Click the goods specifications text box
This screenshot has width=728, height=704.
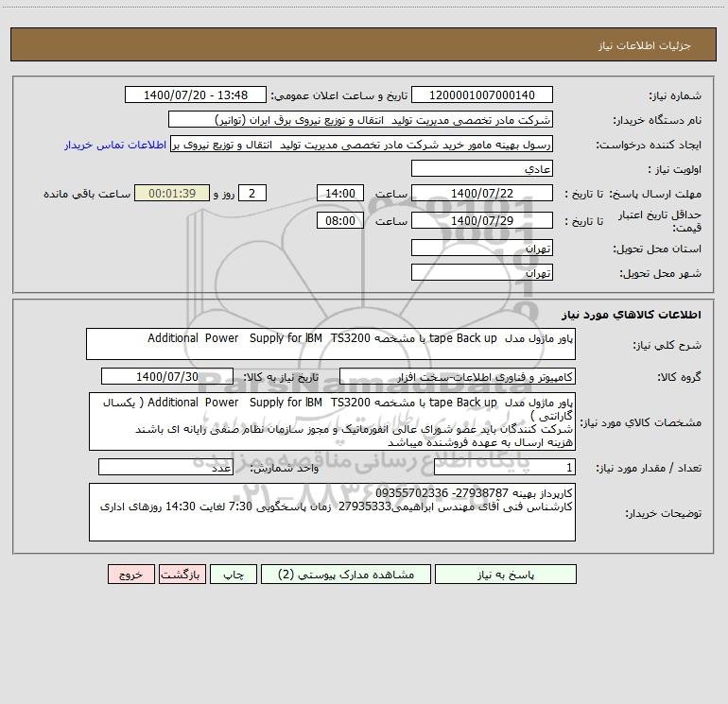332,421
